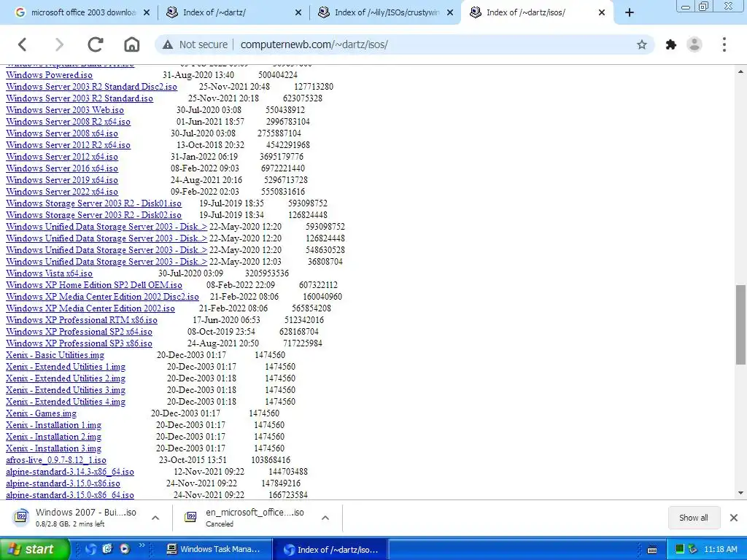Open the Windows start menu
Image resolution: width=747 pixels, height=560 pixels.
pyautogui.click(x=34, y=549)
